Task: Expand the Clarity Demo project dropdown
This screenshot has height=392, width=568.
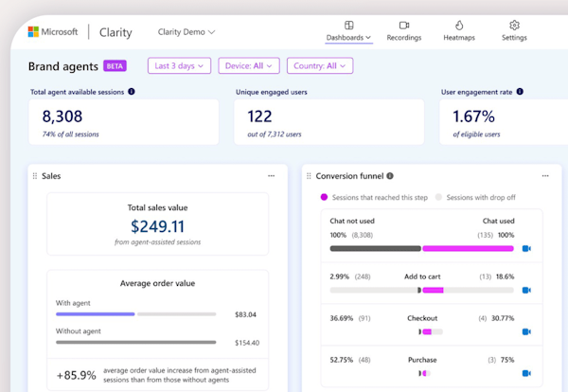Action: pos(186,32)
